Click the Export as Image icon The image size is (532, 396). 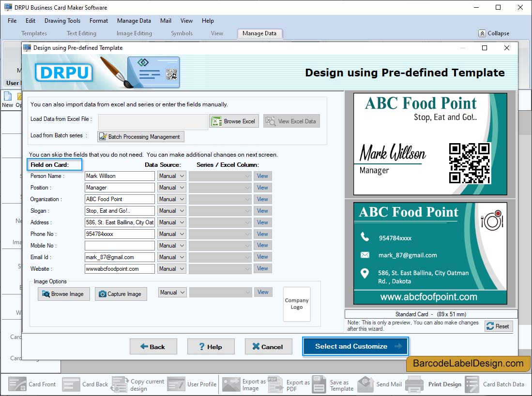231,384
